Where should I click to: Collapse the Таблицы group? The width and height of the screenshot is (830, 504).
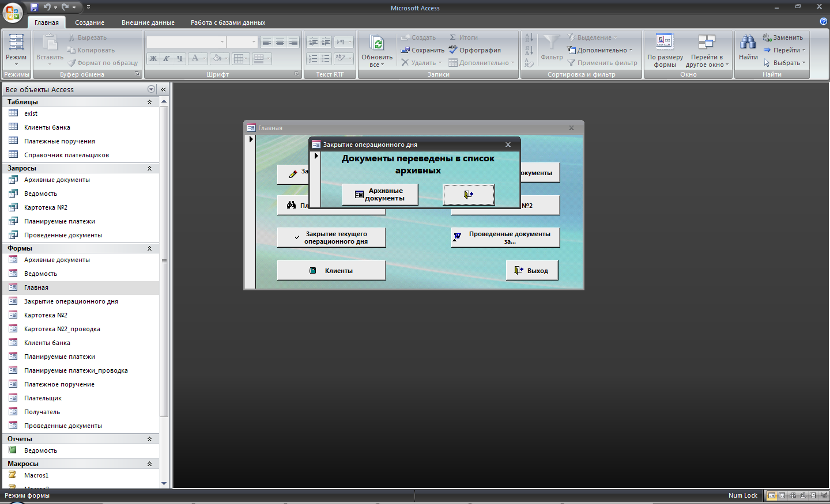coord(149,102)
